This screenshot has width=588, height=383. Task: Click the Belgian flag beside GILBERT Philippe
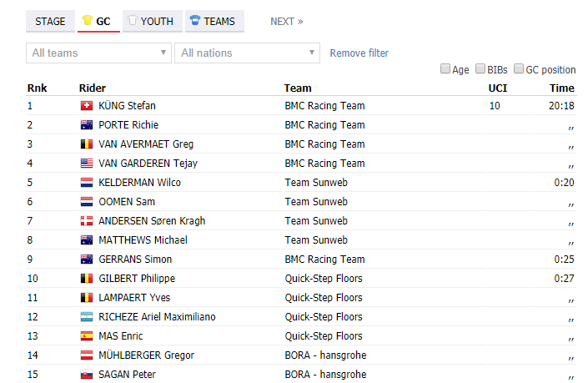pos(87,279)
